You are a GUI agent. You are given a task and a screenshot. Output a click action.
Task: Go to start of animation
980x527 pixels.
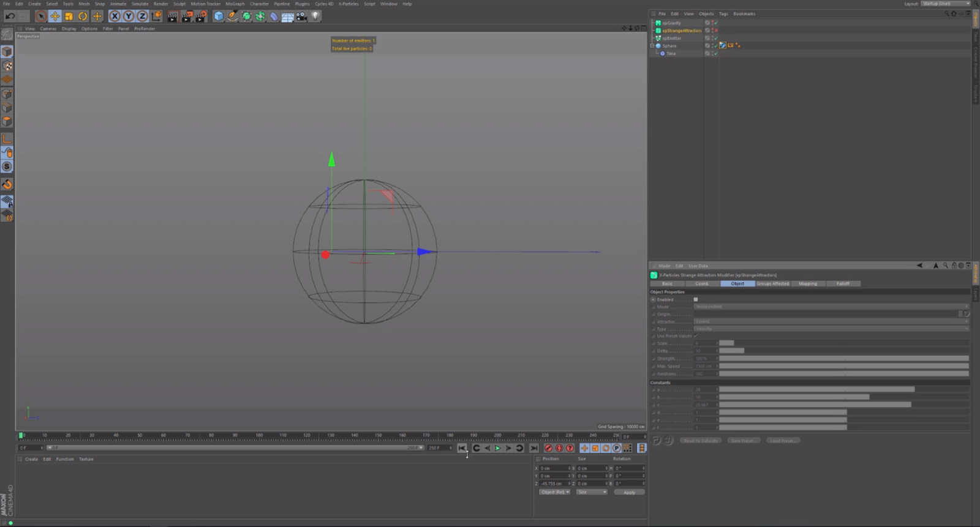pyautogui.click(x=462, y=448)
